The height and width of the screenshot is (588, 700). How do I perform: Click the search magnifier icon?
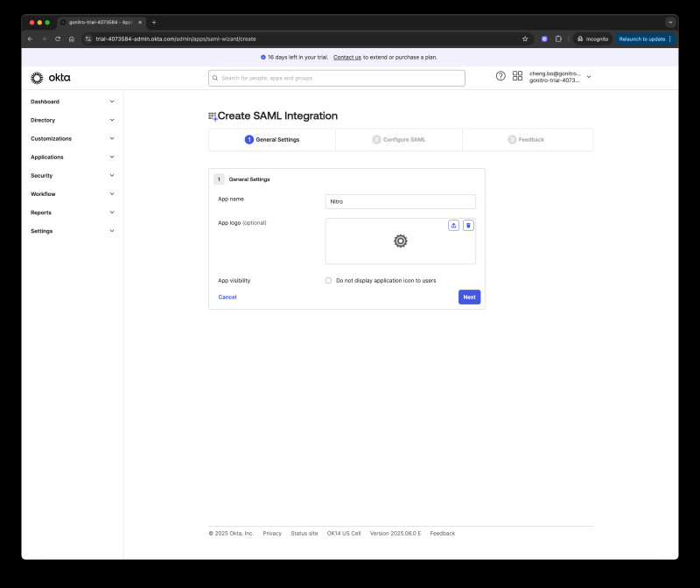pyautogui.click(x=215, y=78)
